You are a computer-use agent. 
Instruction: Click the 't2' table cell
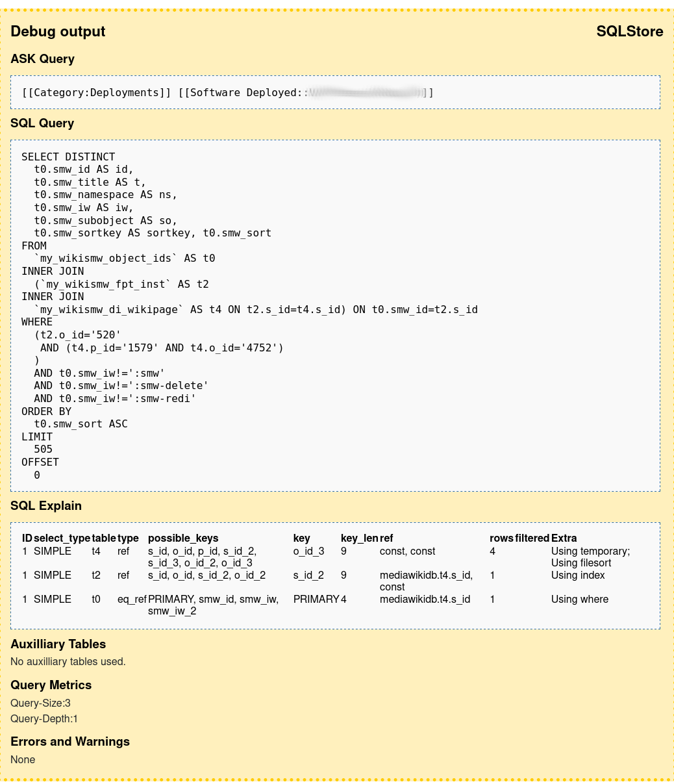(x=96, y=575)
